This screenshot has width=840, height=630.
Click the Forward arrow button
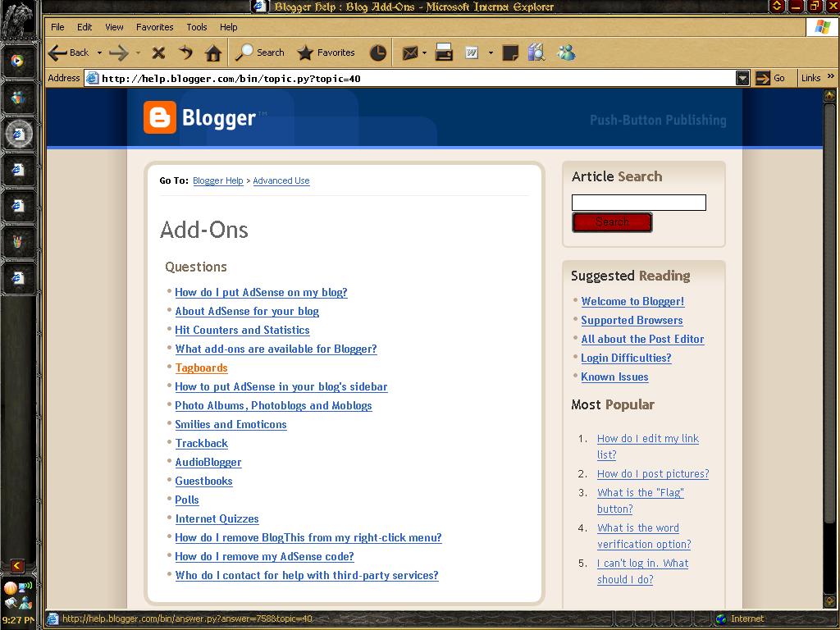tap(118, 52)
